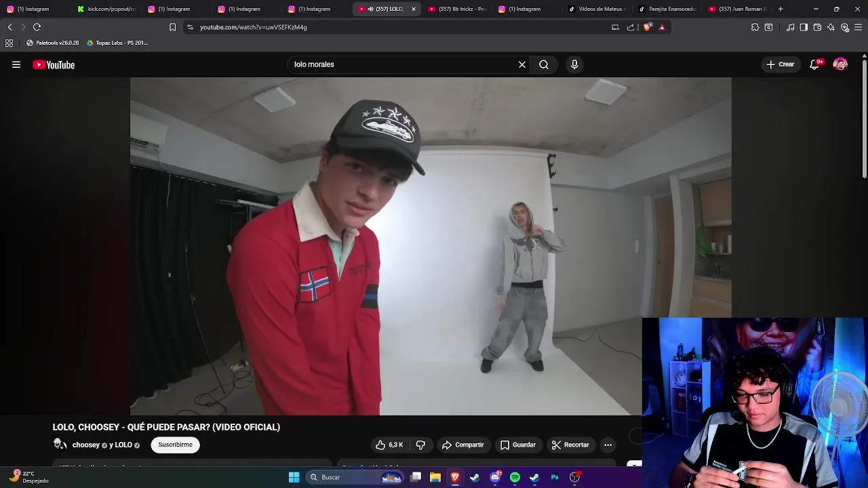This screenshot has width=868, height=488.
Task: Open the Topaz Labs bookmark
Action: 118,43
